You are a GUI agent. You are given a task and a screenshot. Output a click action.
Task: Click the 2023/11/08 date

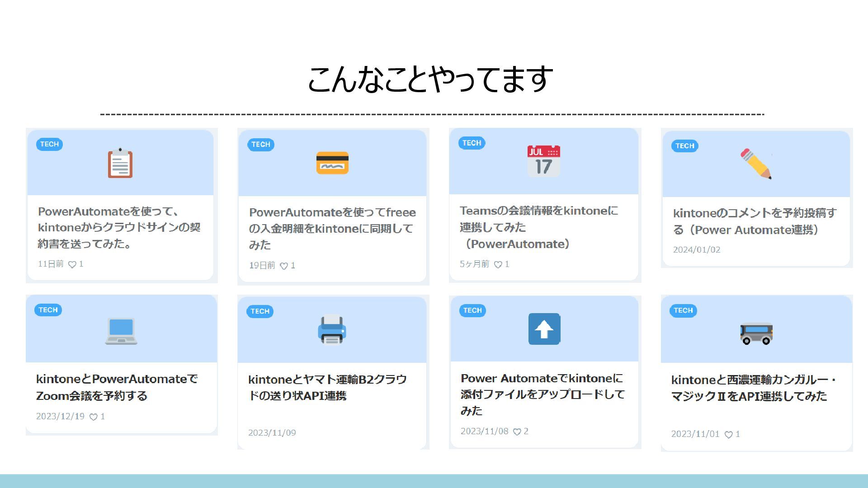pyautogui.click(x=485, y=431)
